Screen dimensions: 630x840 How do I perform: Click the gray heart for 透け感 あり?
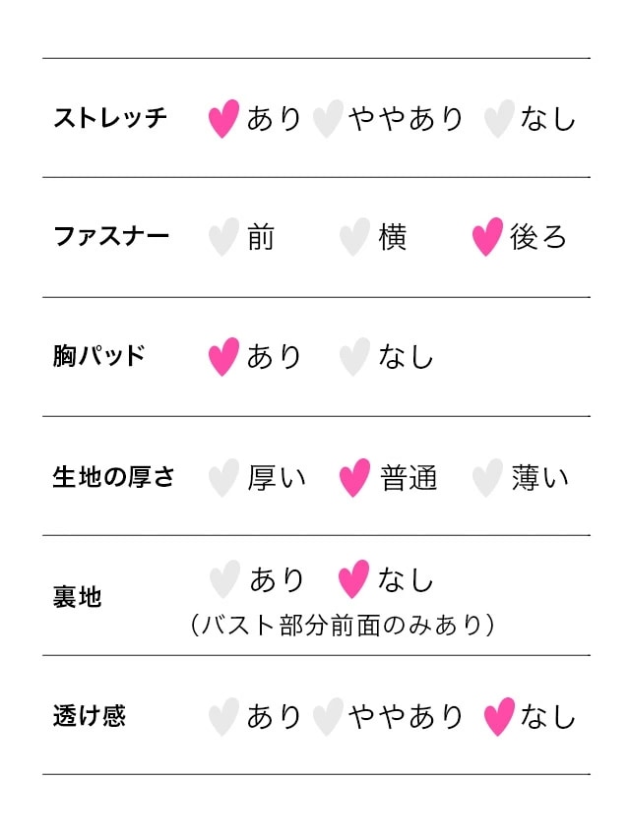223,717
